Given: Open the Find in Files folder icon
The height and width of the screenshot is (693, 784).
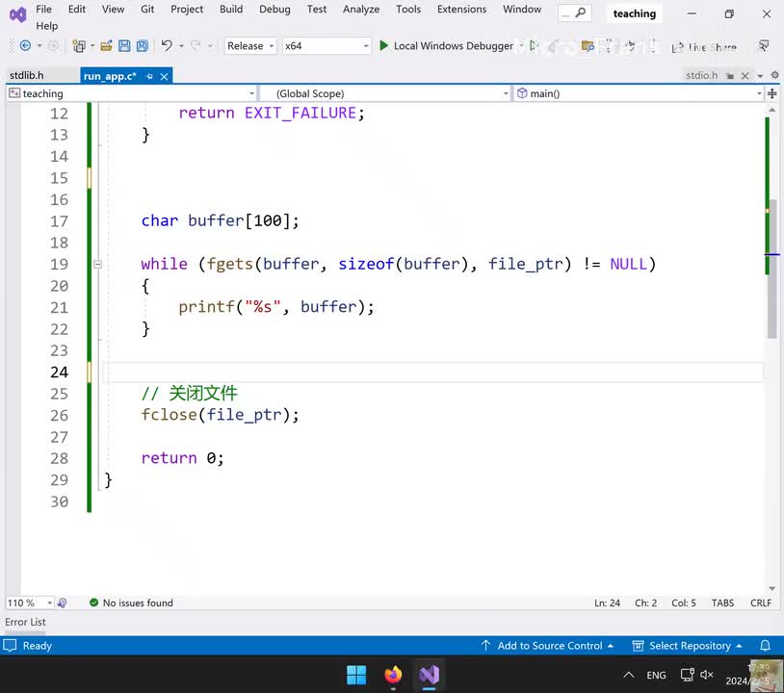Looking at the screenshot, I should [588, 46].
